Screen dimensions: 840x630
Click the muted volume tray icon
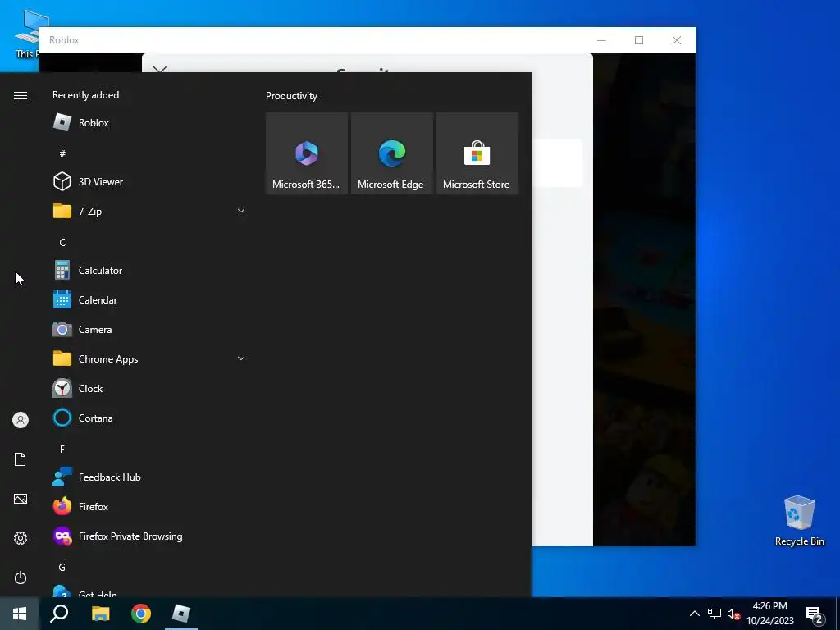(x=733, y=614)
